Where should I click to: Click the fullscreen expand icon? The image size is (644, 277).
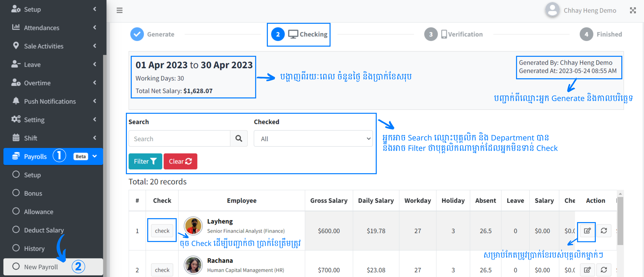(x=633, y=10)
